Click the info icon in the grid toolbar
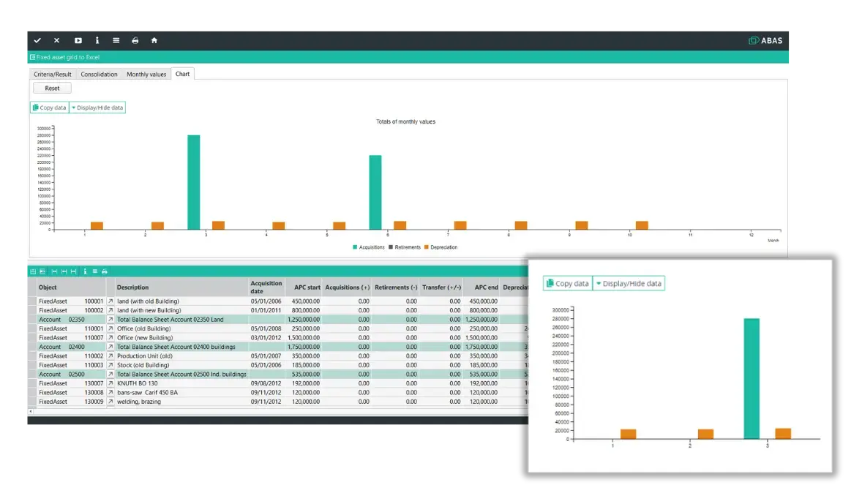 point(85,271)
